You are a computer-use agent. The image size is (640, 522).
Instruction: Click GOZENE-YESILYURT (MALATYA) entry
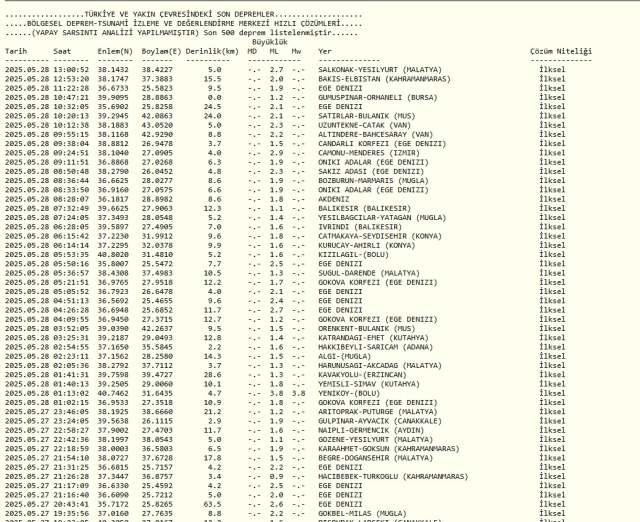tap(376, 440)
